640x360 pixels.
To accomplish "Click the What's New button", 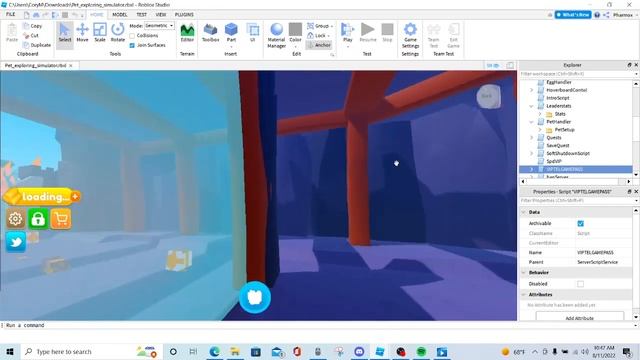I will coord(573,15).
